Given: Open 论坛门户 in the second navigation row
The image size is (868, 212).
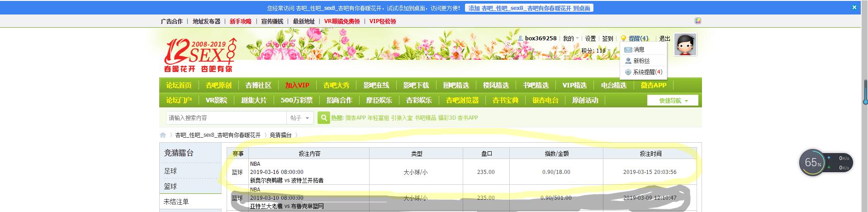Looking at the screenshot, I should tap(179, 100).
